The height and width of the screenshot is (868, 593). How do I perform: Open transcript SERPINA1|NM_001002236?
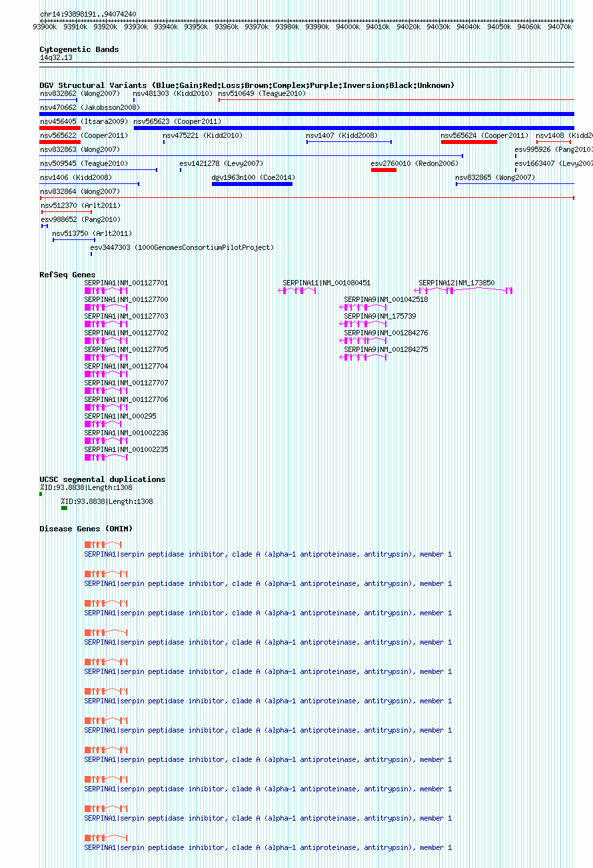pyautogui.click(x=126, y=433)
